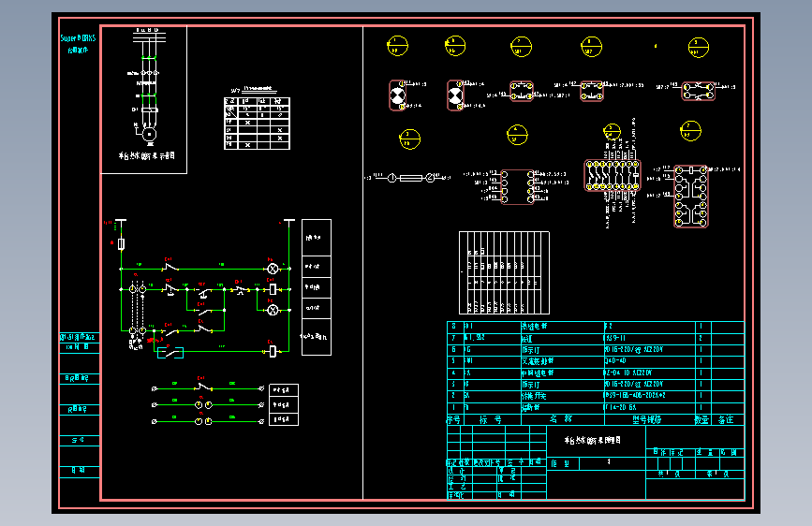The height and width of the screenshot is (526, 812).
Task: Click the '备注' header in the parts list
Action: click(x=726, y=420)
